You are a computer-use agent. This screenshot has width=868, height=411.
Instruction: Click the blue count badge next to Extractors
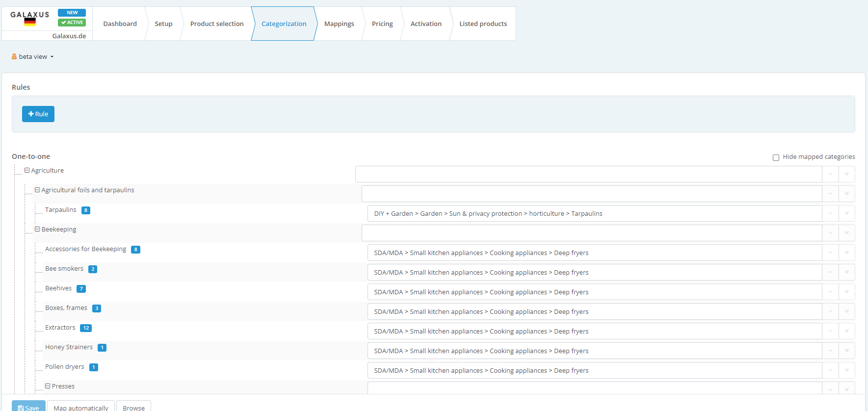86,328
